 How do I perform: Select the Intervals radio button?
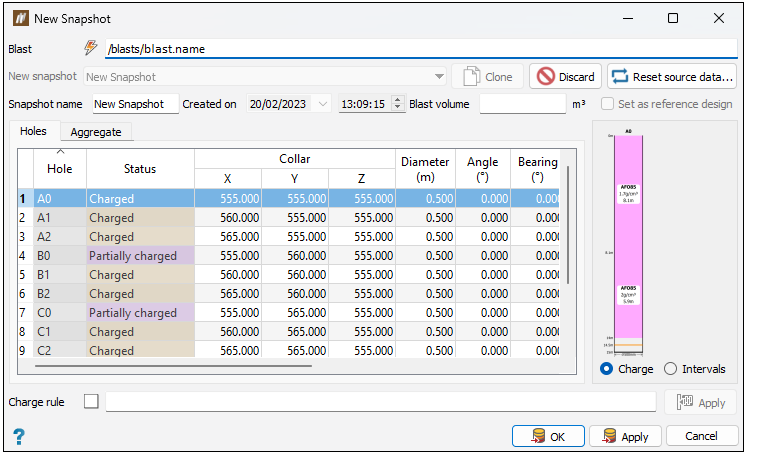coord(670,369)
